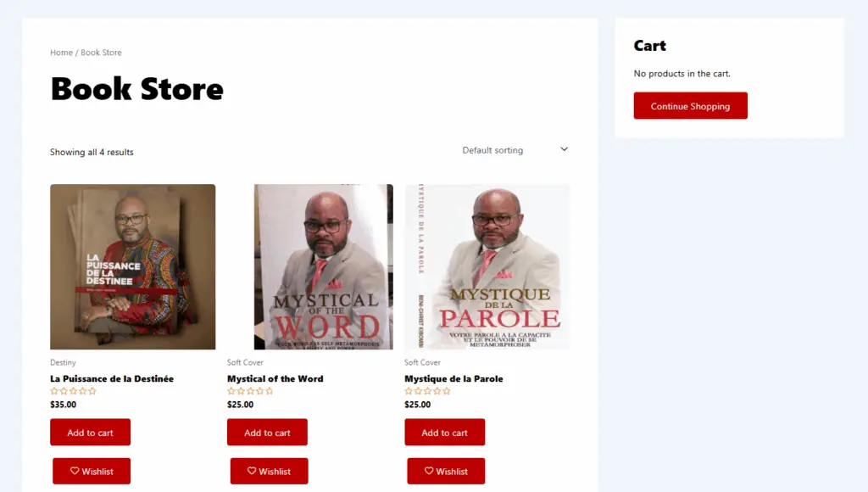Screen dimensions: 868x492
Task: Rate La Puissance de la Destinée stars
Action: [x=73, y=391]
